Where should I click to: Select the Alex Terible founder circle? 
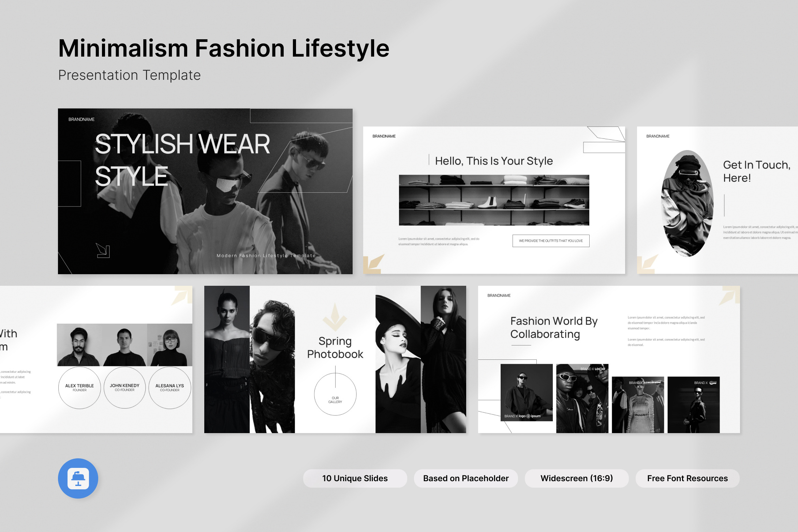tap(79, 388)
